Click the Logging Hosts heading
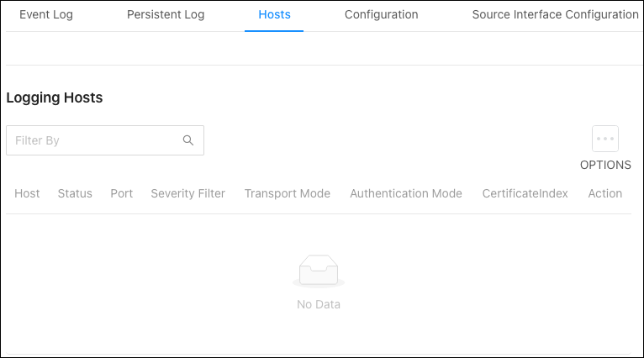 click(55, 97)
